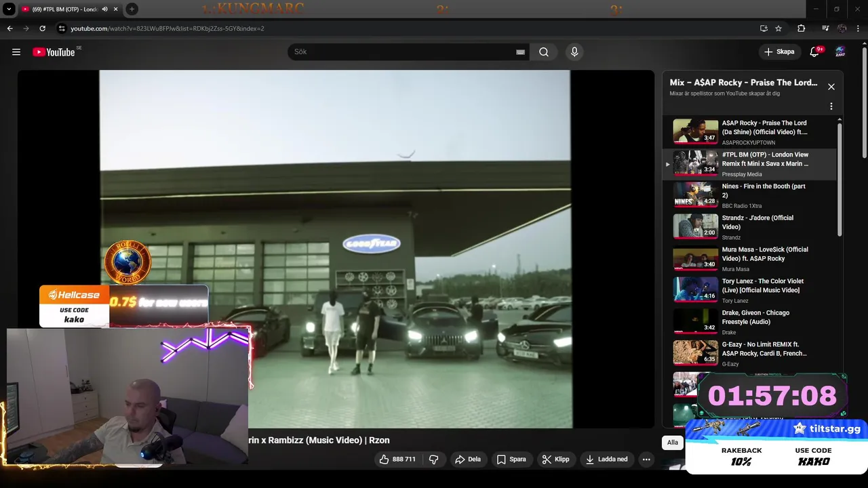Bookmark page with the star icon
This screenshot has width=868, height=488.
coord(778,28)
